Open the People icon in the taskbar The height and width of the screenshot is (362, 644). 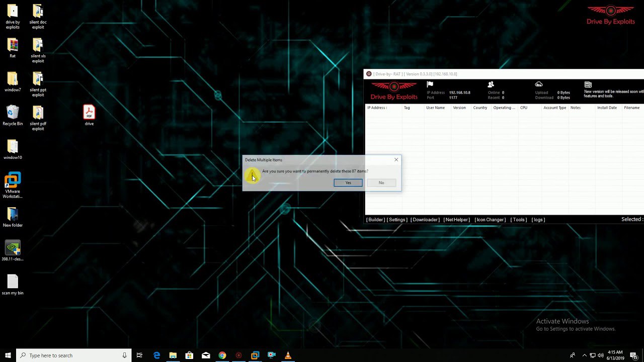[573, 355]
